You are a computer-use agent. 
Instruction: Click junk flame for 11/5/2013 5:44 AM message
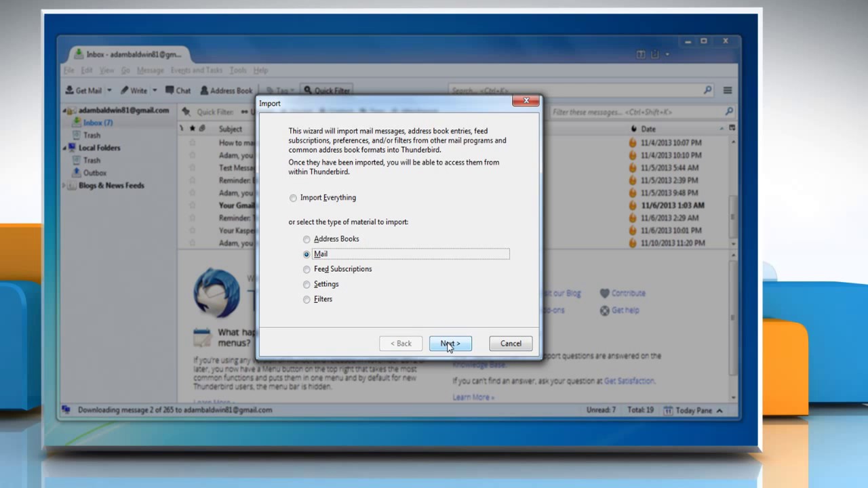point(633,168)
